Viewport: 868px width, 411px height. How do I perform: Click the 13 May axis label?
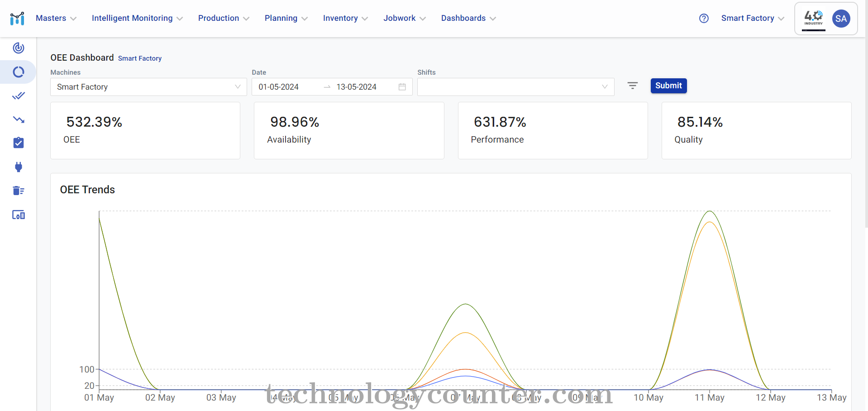pyautogui.click(x=832, y=397)
